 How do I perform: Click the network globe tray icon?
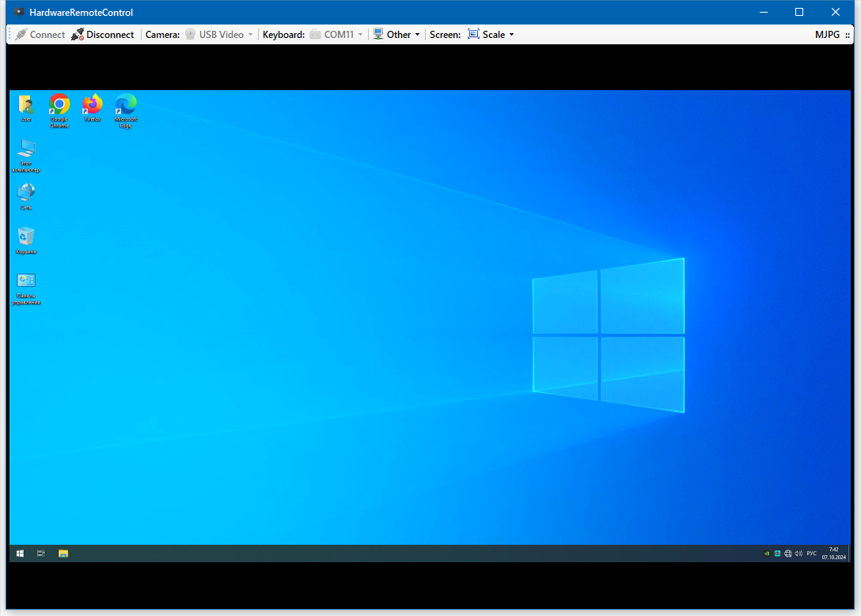788,554
